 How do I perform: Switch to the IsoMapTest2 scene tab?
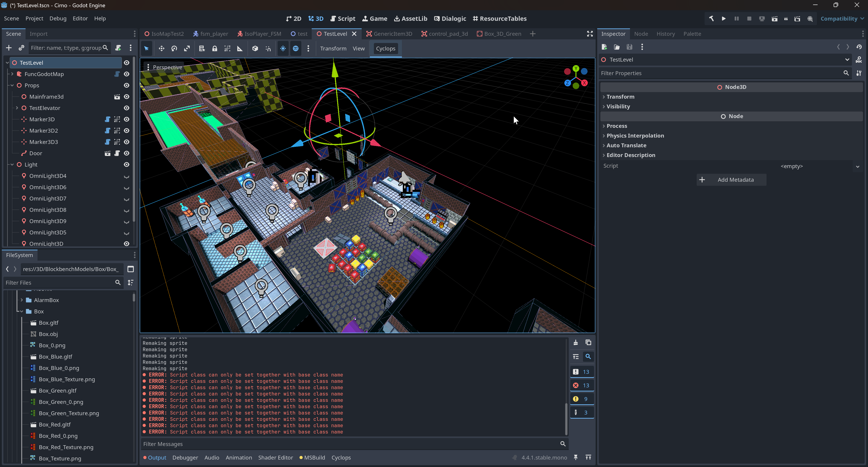pos(164,34)
